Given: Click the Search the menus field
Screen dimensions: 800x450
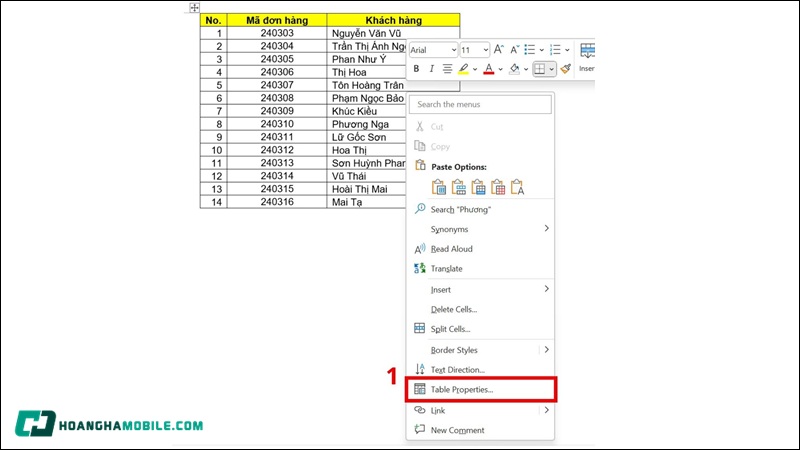Looking at the screenshot, I should point(480,104).
